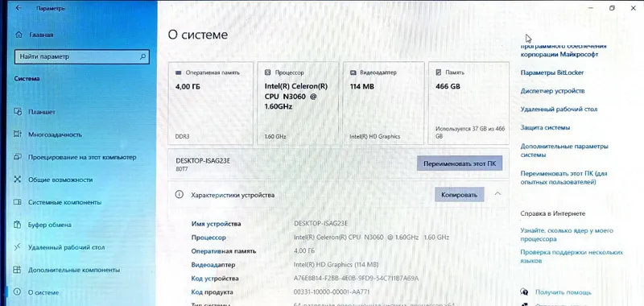Click DESKTOP-ISAG23E next to Имя устройства

click(321, 223)
